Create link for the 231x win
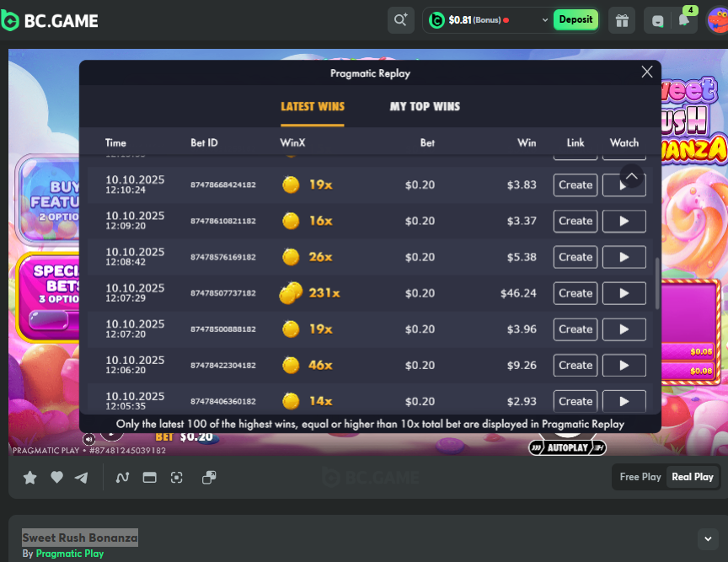The height and width of the screenshot is (562, 728). click(x=575, y=293)
